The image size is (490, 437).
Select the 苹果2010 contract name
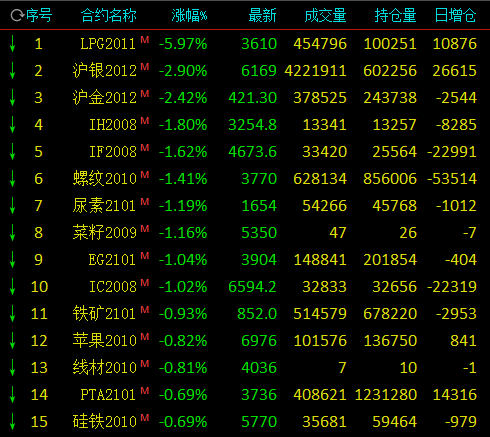coord(105,341)
